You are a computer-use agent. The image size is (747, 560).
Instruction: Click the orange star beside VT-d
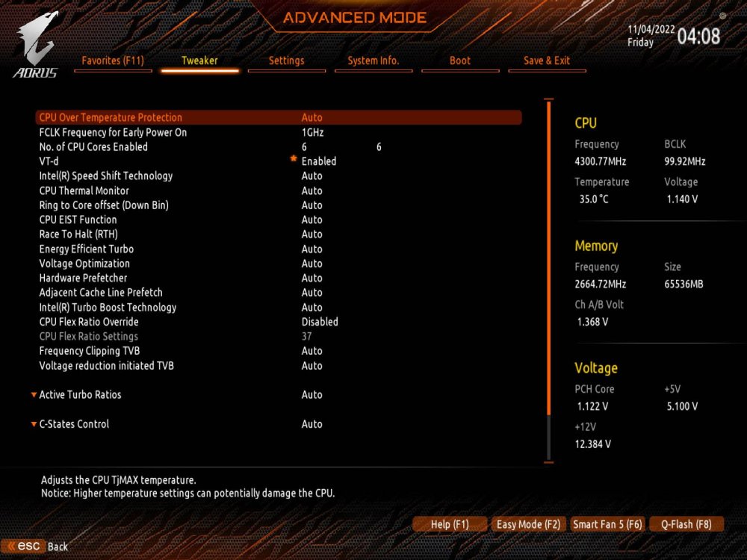point(294,159)
